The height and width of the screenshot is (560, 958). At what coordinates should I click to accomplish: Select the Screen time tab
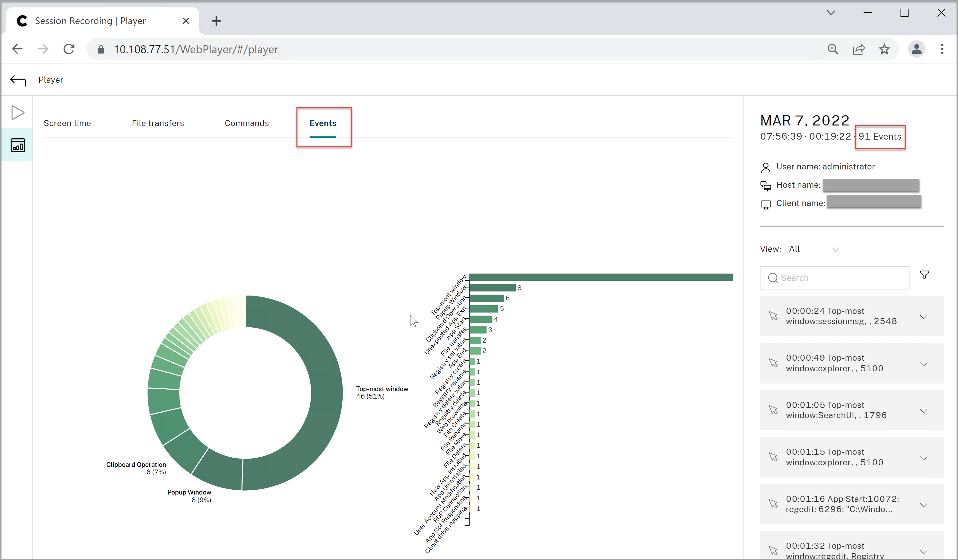coord(67,123)
